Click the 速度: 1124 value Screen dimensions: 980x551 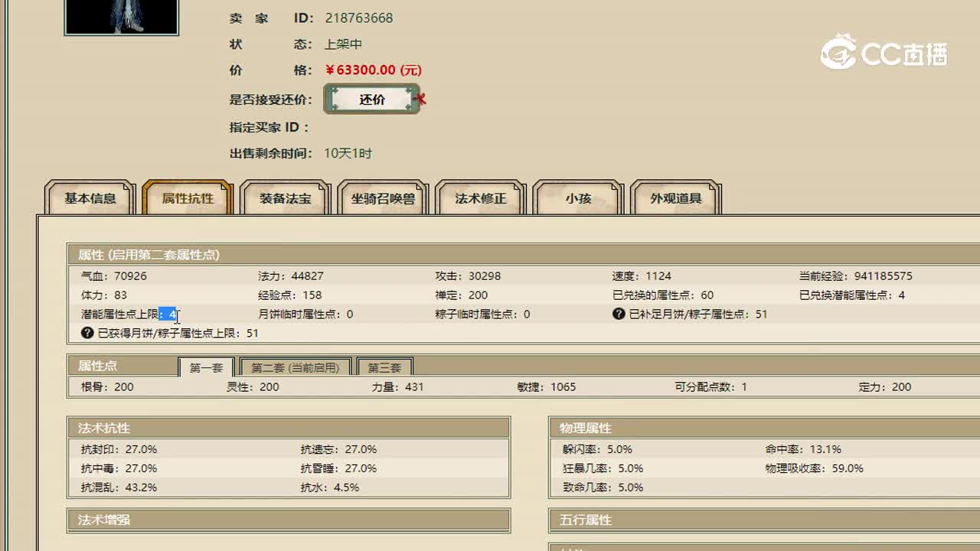pyautogui.click(x=642, y=275)
